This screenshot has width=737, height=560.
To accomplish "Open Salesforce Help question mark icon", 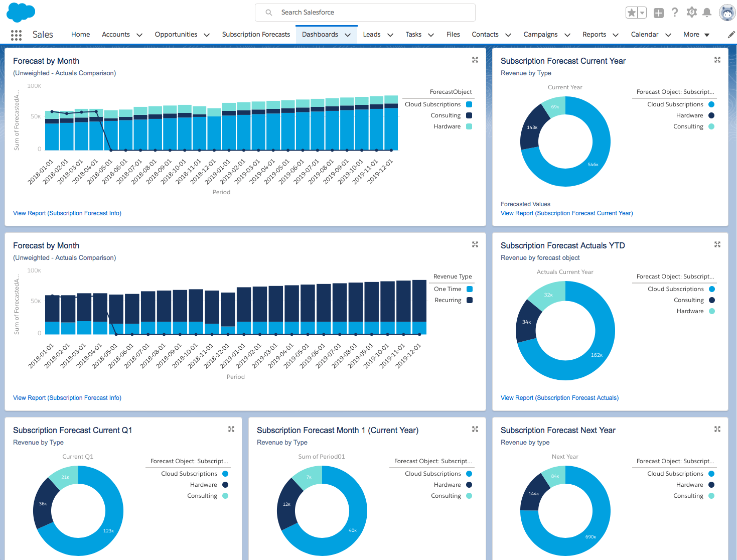I will click(x=675, y=12).
